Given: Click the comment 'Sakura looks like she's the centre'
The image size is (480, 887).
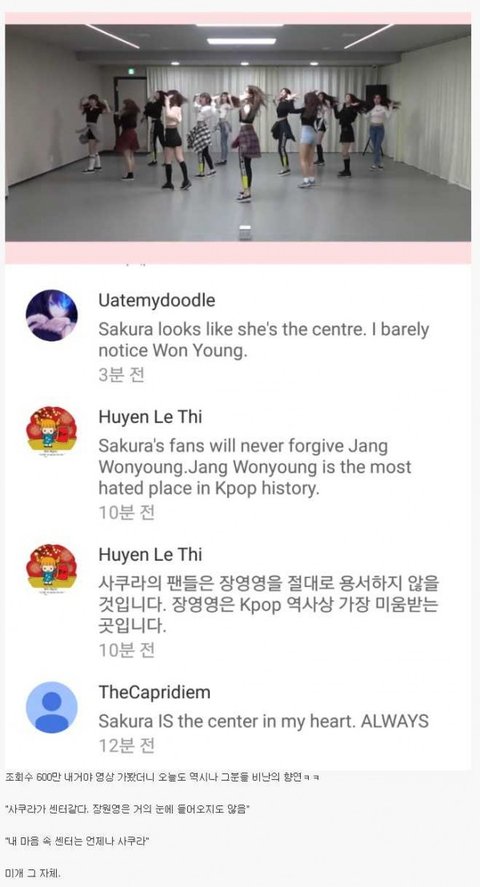Looking at the screenshot, I should (263, 340).
